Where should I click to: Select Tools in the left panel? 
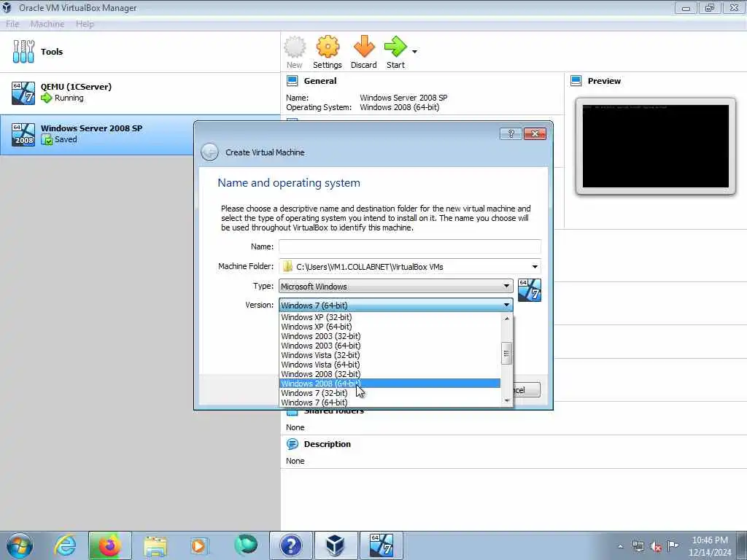[140, 52]
